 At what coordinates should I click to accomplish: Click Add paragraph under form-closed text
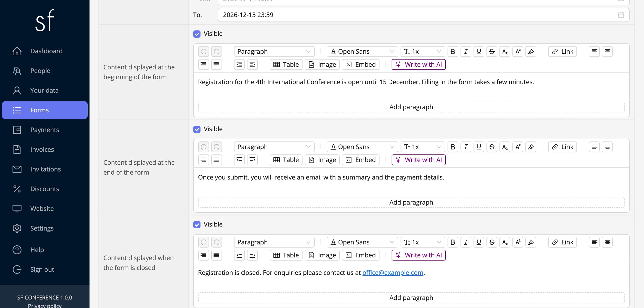411,298
